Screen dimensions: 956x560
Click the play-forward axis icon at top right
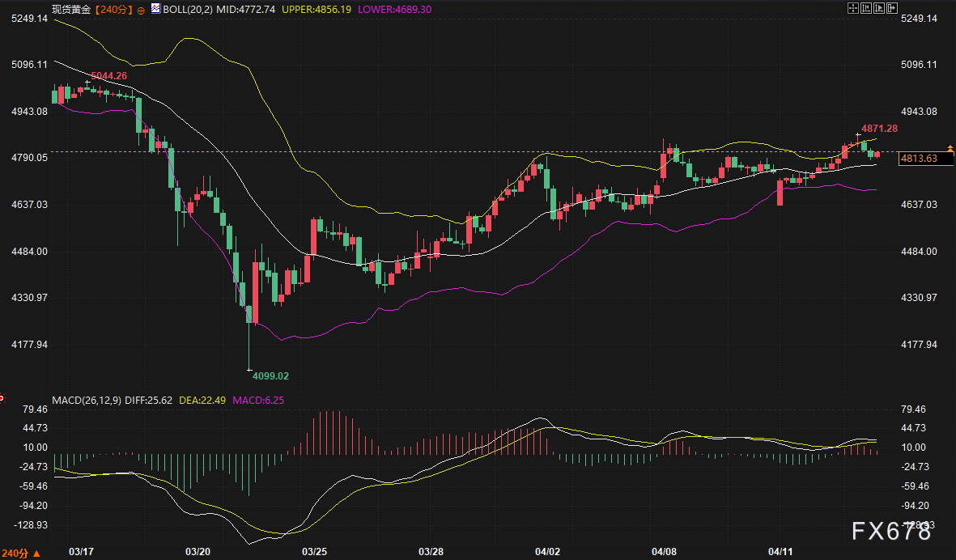pyautogui.click(x=878, y=8)
